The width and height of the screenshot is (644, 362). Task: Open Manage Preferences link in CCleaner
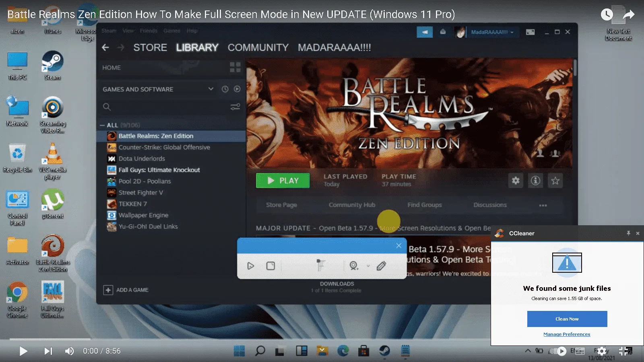pyautogui.click(x=567, y=334)
